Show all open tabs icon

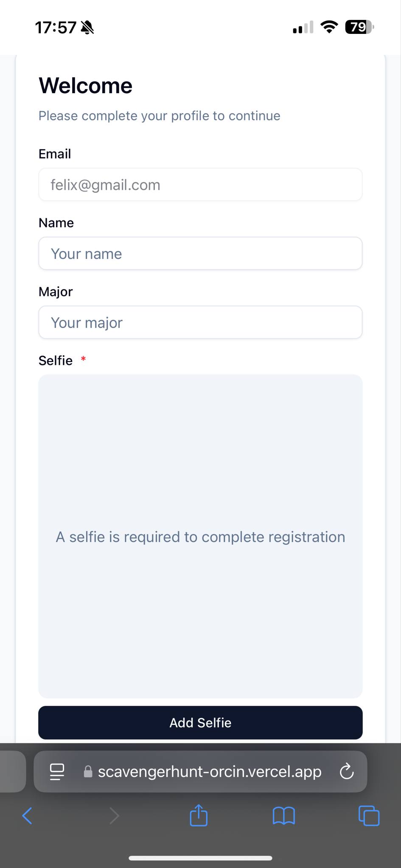tap(369, 815)
